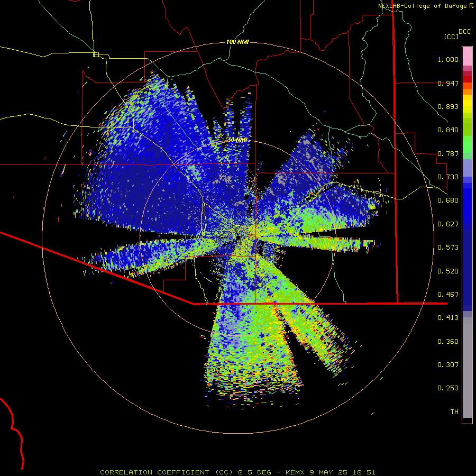This screenshot has width=476, height=476.
Task: Pick the gray lower segment of color bar
Action: click(x=467, y=368)
